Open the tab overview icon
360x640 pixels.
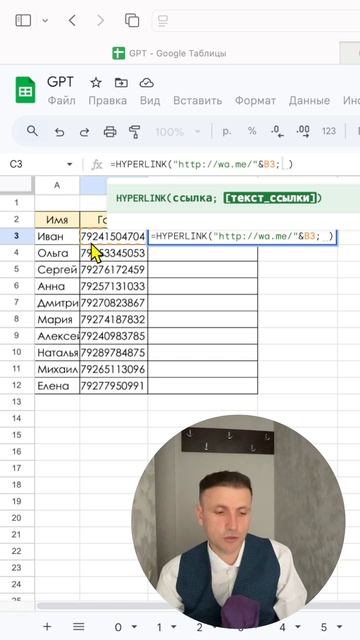click(132, 20)
